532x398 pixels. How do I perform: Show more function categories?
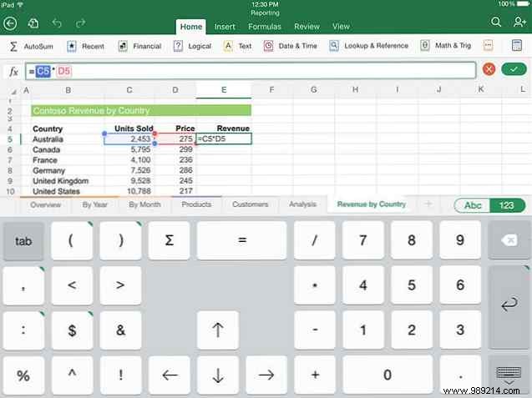pos(488,45)
